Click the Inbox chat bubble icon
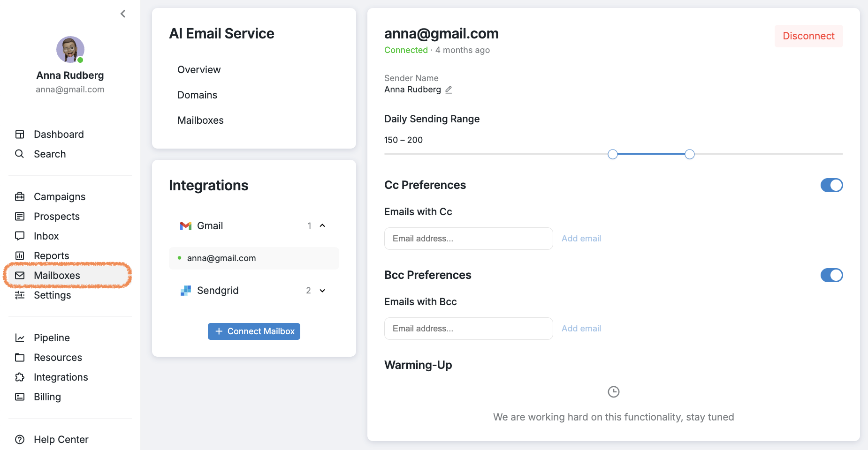868x450 pixels. [x=20, y=236]
